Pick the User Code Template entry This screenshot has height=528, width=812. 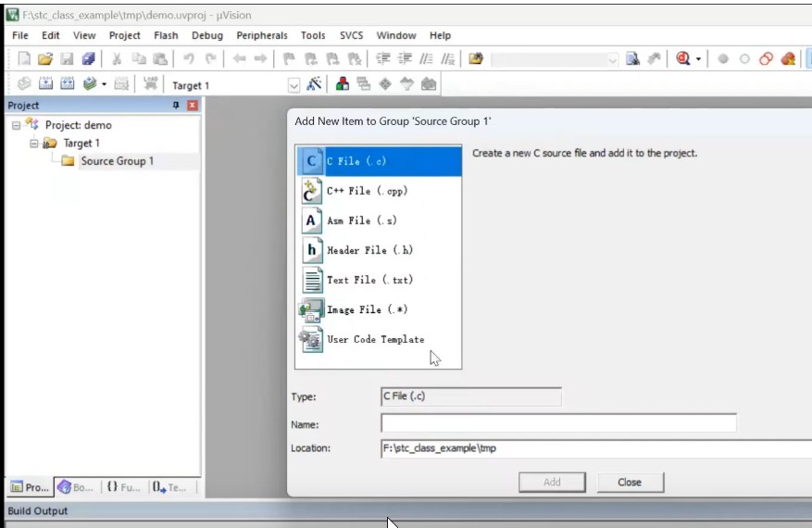[375, 339]
